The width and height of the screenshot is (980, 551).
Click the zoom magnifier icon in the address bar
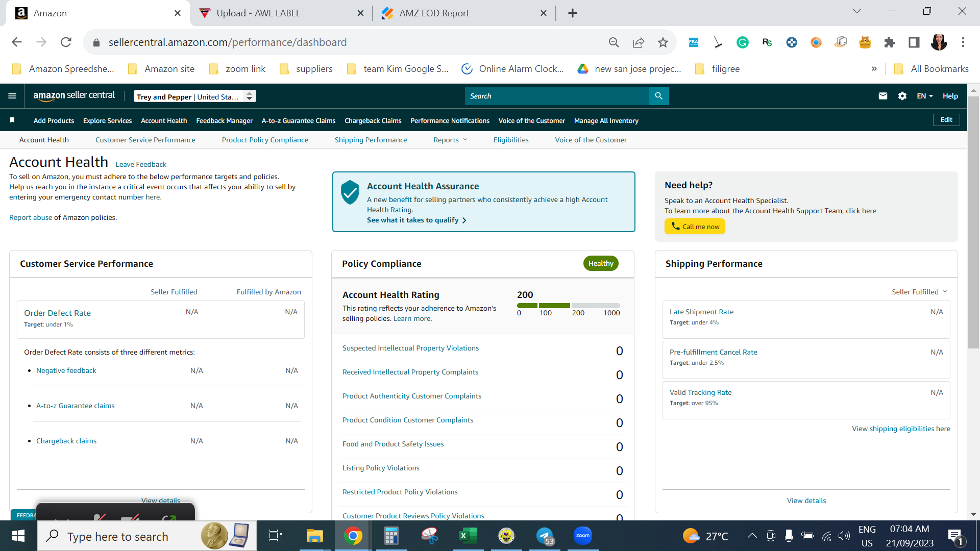[x=614, y=42]
